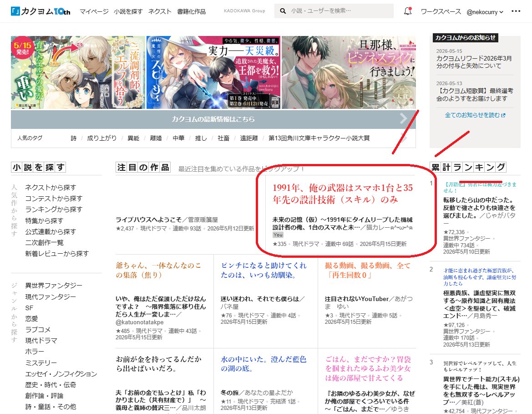Click the カクヨムの最新情報はこちら bar

tap(213, 119)
